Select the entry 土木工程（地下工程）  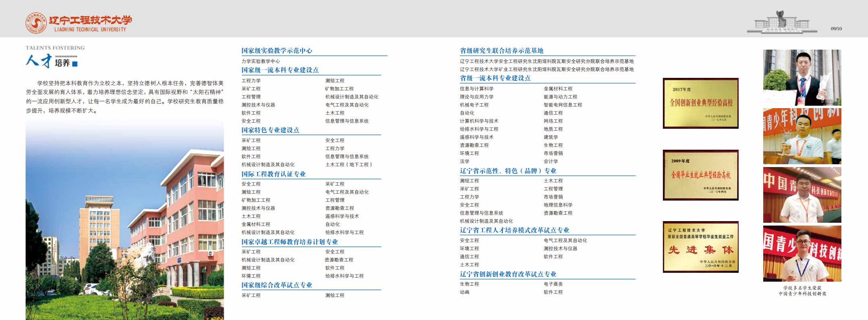(x=349, y=165)
